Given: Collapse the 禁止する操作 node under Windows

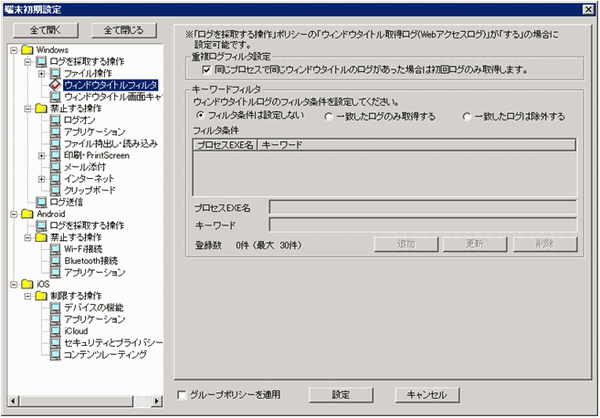Looking at the screenshot, I should point(28,108).
